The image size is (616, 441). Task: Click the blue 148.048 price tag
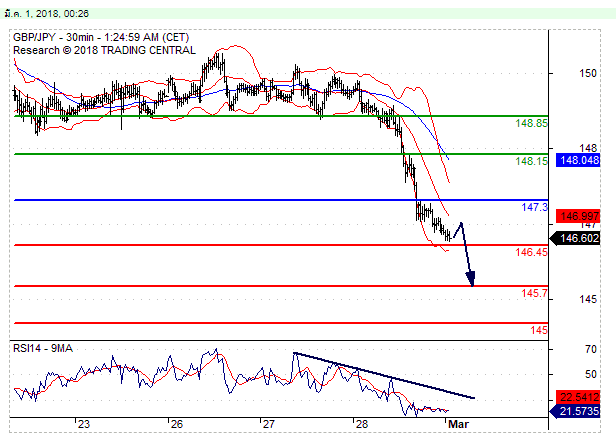click(x=579, y=160)
